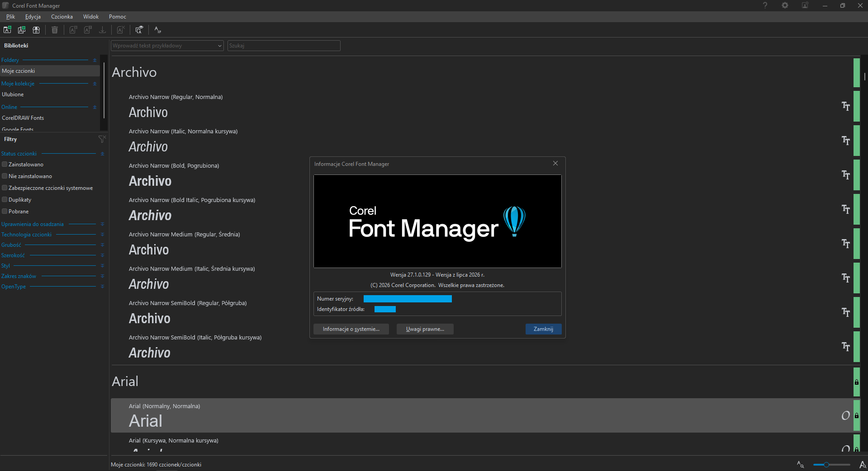Viewport: 868px width, 471px height.
Task: Open the Plik menu
Action: [x=10, y=17]
